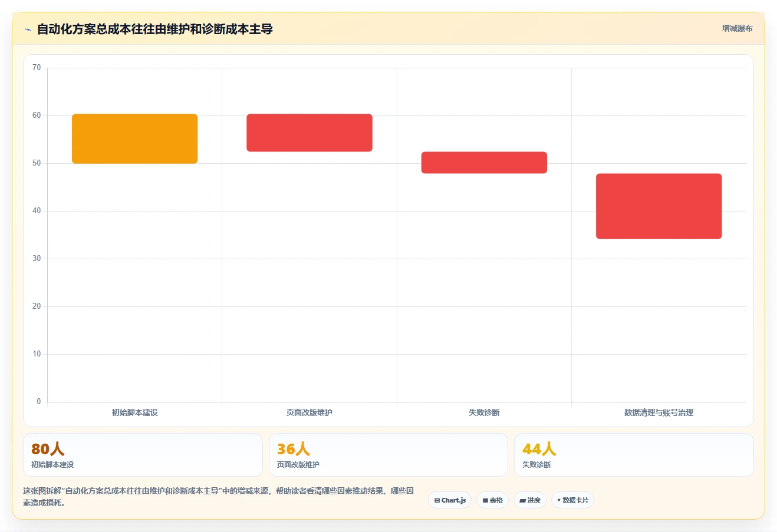Image resolution: width=777 pixels, height=532 pixels.
Task: Click the orange 初始脚本建设 bar
Action: (x=135, y=138)
